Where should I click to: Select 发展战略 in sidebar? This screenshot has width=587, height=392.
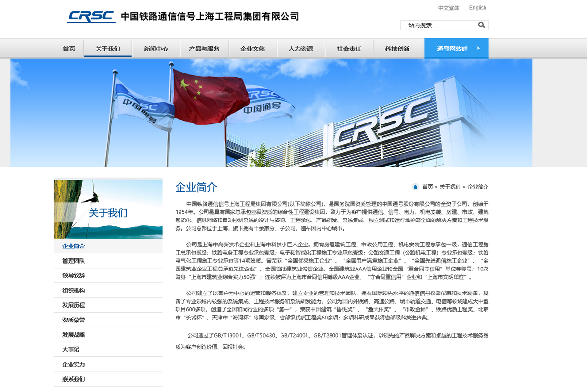(108, 335)
